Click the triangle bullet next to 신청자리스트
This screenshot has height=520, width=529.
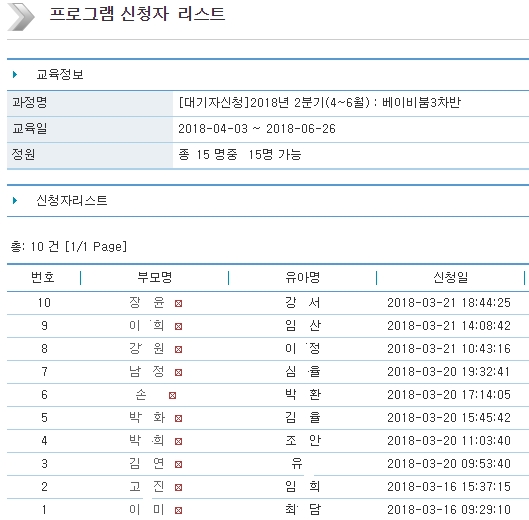point(15,200)
